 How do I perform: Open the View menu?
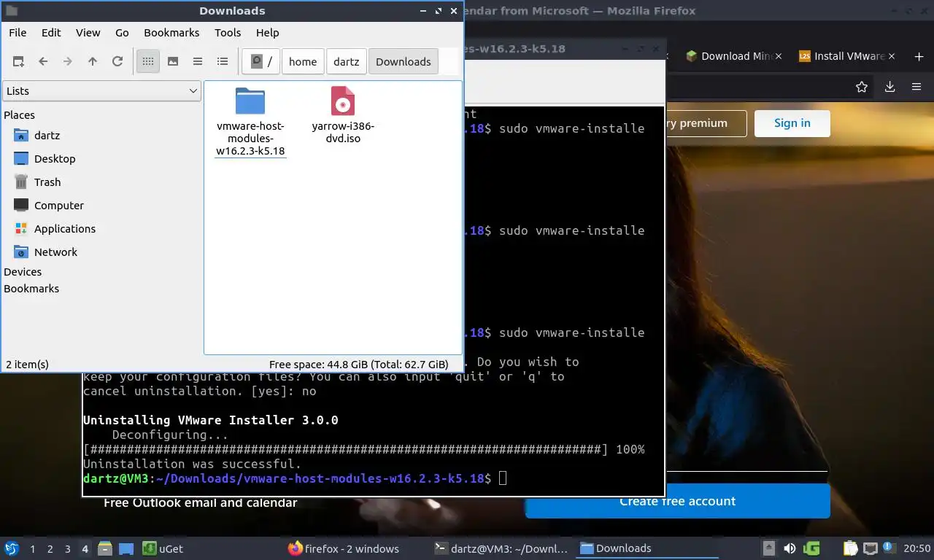(x=88, y=33)
